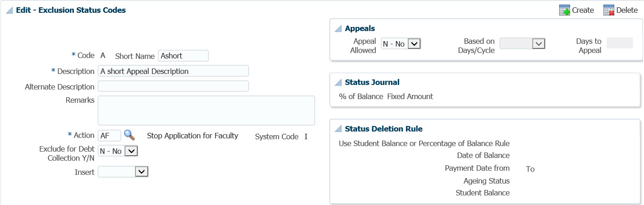Viewport: 644px width, 205px height.
Task: Click the 'Fixed Amount' text
Action: click(x=410, y=96)
